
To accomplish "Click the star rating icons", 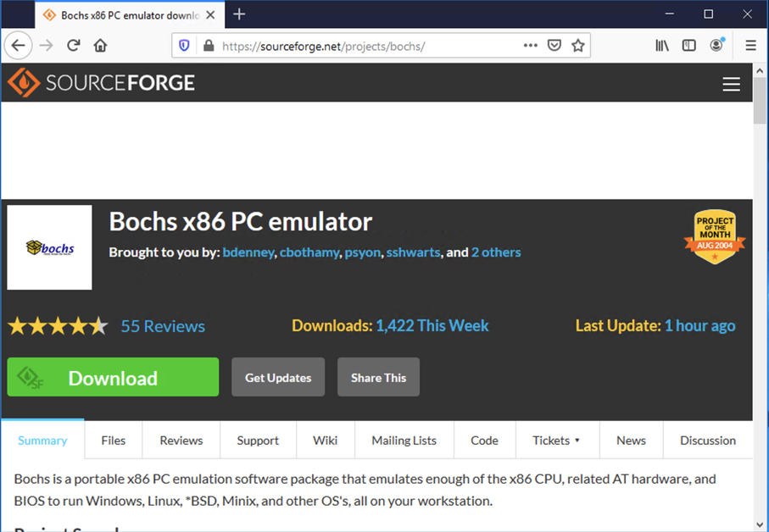I will coord(58,326).
